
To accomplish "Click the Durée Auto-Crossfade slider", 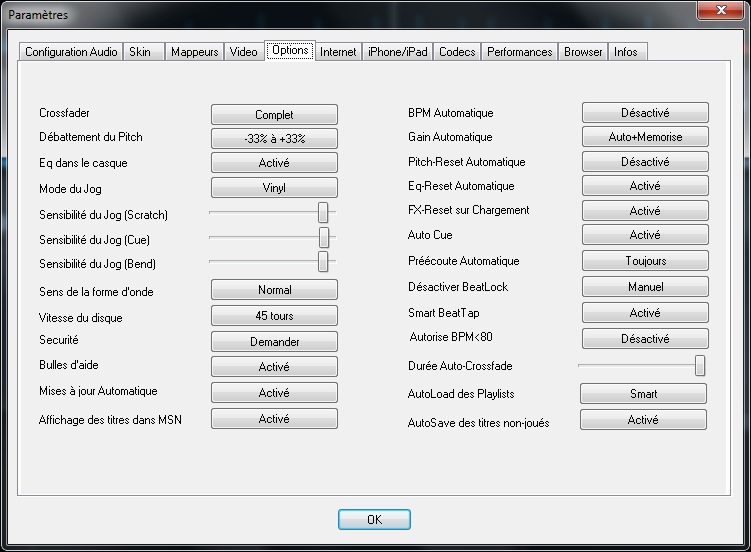I will tap(700, 366).
